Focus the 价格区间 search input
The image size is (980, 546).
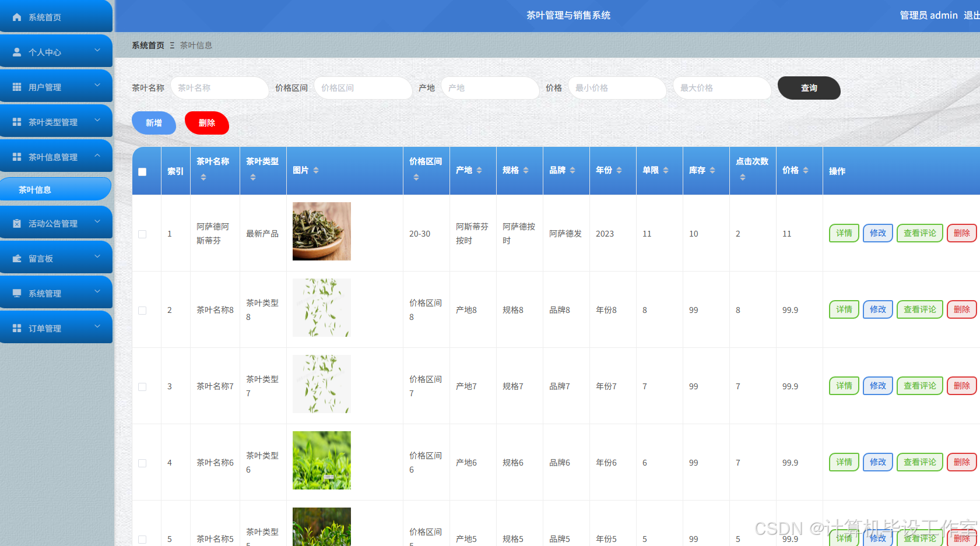363,88
